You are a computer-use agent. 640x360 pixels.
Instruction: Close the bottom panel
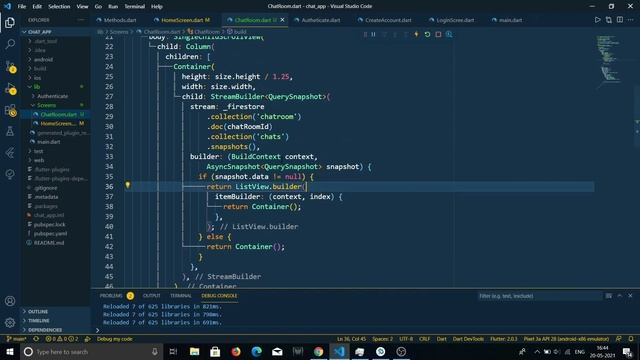(x=630, y=296)
